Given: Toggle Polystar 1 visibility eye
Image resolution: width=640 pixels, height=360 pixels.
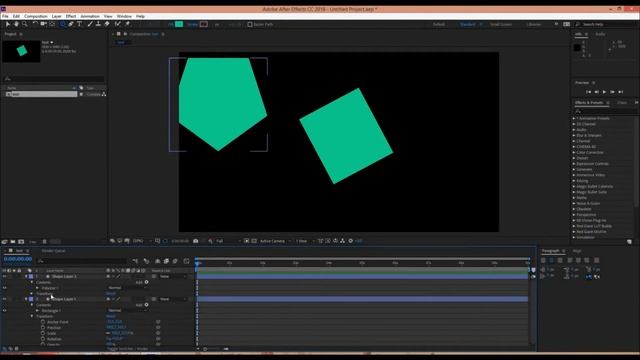Looking at the screenshot, I should (x=4, y=288).
